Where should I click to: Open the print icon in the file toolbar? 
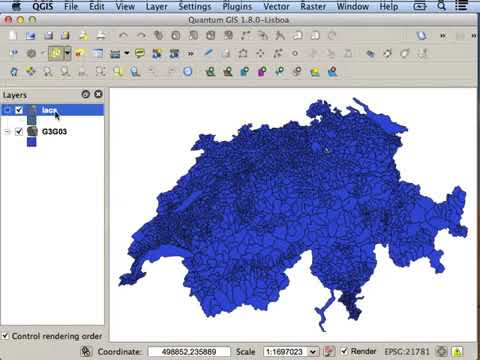[101, 35]
